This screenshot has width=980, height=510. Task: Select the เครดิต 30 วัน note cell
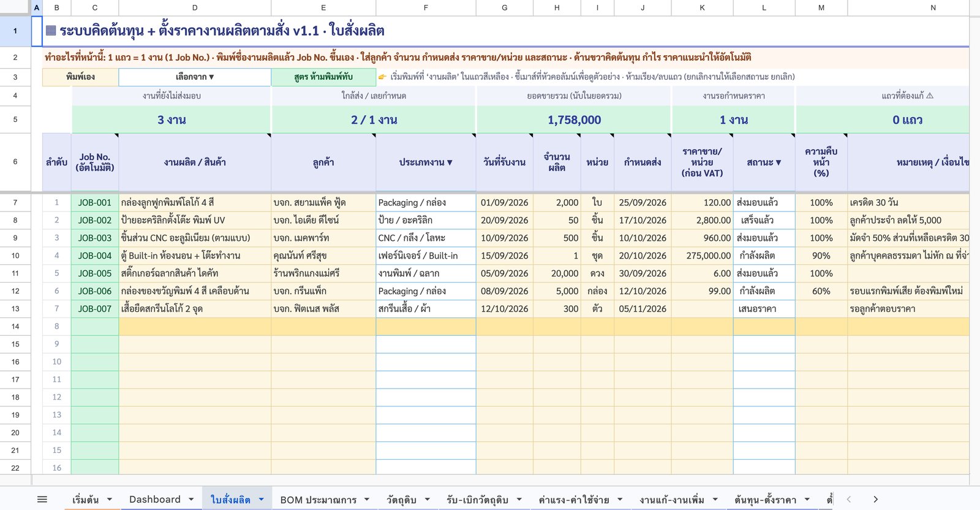pos(908,203)
